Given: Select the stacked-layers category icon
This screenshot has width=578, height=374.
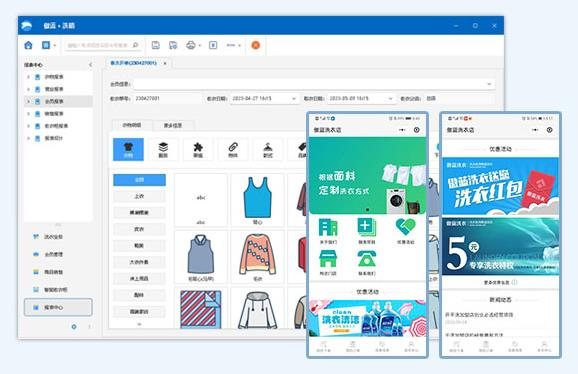Looking at the screenshot, I should [x=163, y=149].
